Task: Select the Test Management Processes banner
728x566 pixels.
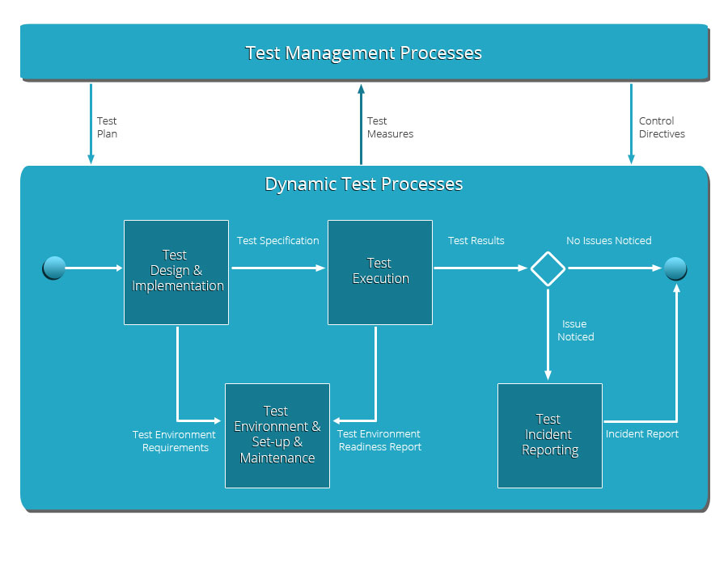Action: (364, 52)
